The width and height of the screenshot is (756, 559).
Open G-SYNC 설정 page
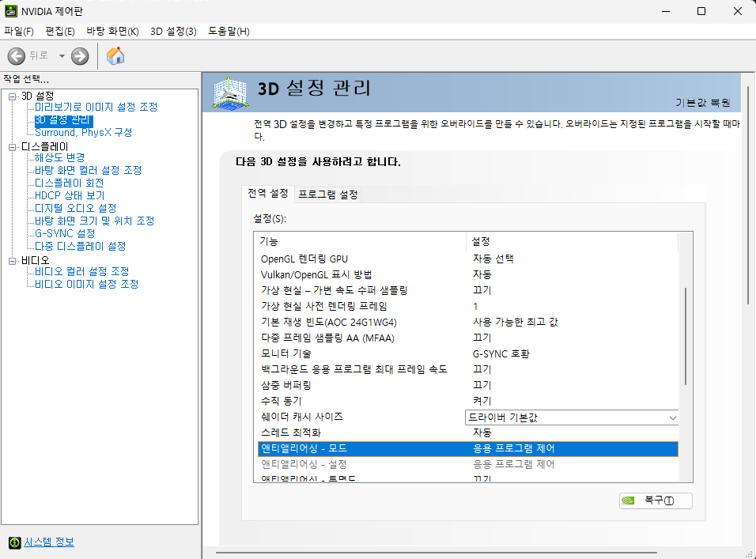tap(65, 233)
